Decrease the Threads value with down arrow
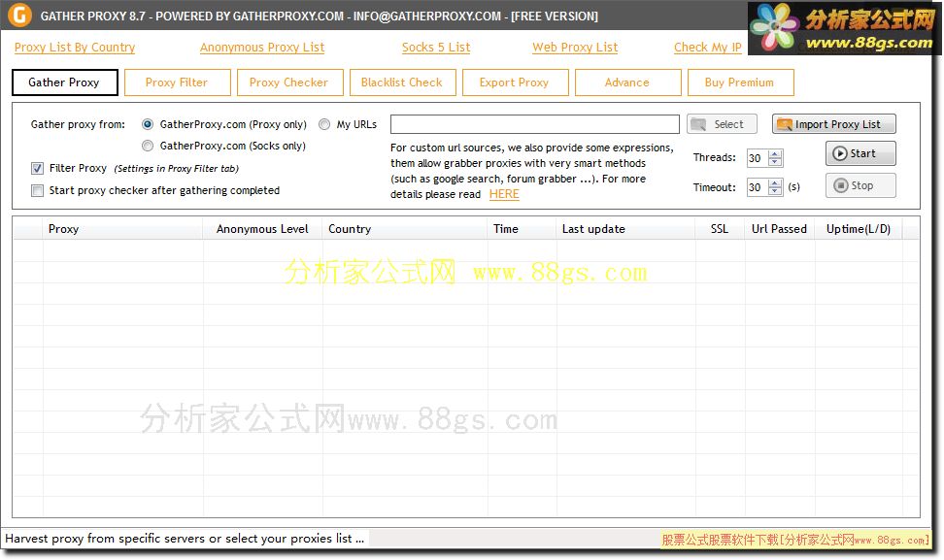 [x=775, y=162]
